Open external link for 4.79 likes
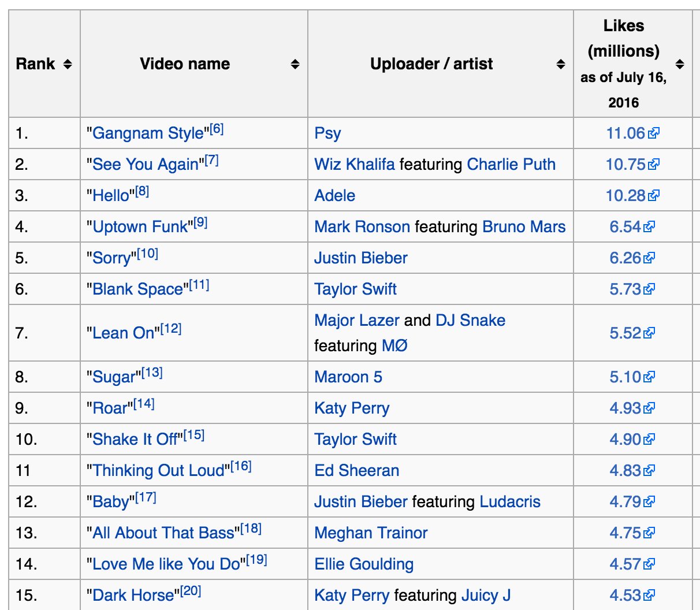This screenshot has width=700, height=610. [x=632, y=502]
